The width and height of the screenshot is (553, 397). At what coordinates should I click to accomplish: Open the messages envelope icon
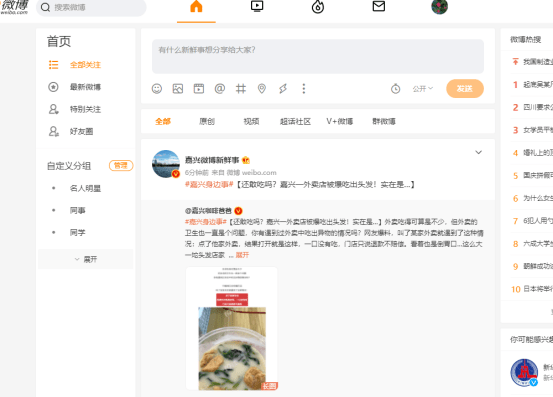point(378,6)
